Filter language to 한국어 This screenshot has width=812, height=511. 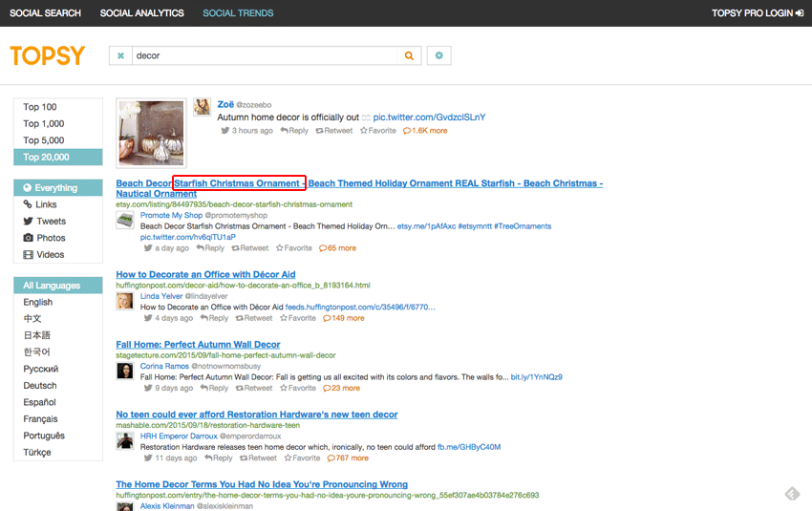[x=58, y=352]
